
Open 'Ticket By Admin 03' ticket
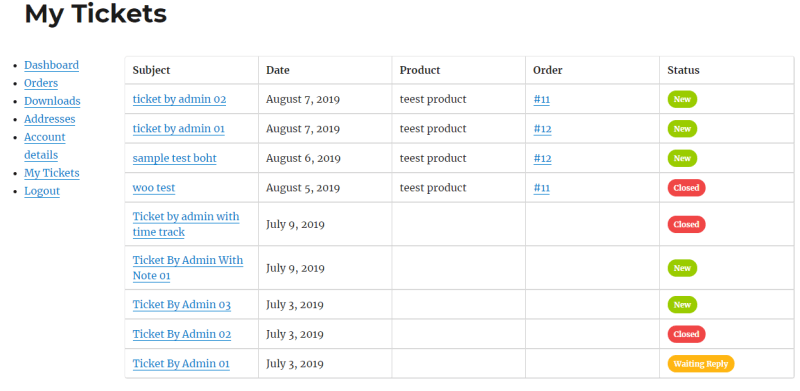(x=182, y=305)
